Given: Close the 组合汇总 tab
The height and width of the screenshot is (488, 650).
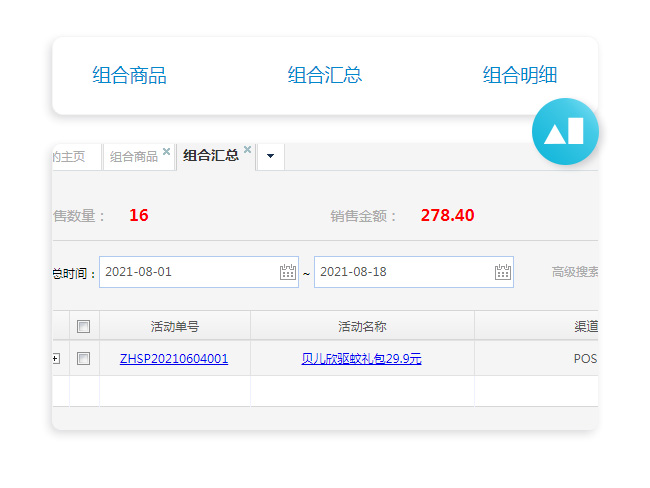Looking at the screenshot, I should [247, 150].
